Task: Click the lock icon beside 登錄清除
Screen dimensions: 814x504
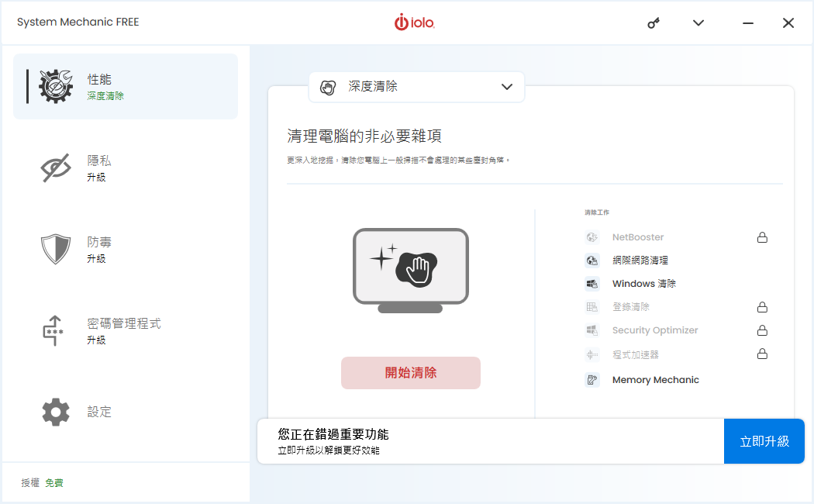Action: 762,307
